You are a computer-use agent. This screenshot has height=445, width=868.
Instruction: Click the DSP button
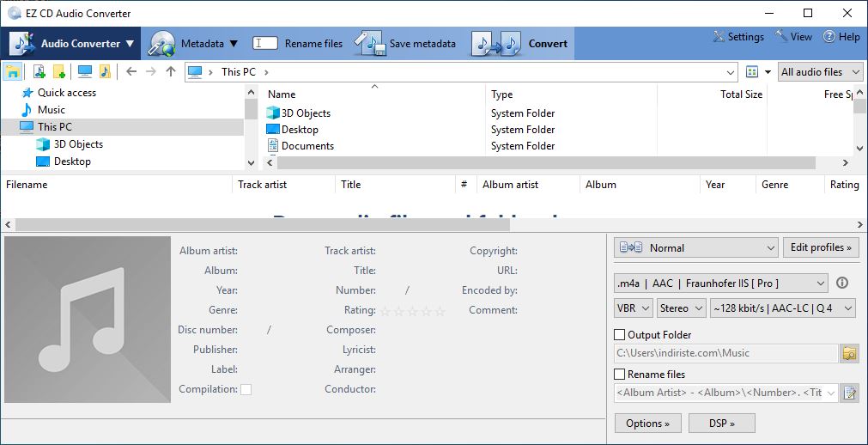(722, 424)
